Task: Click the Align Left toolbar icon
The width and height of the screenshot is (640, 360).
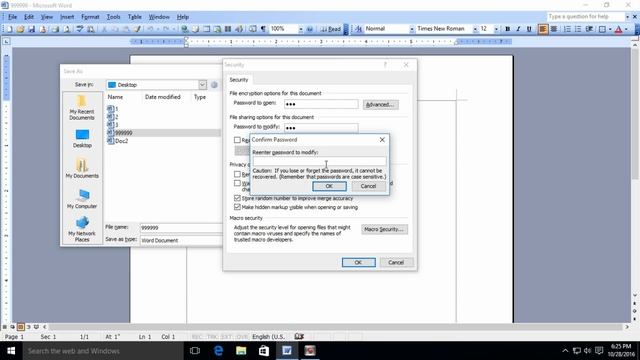Action: [x=543, y=29]
